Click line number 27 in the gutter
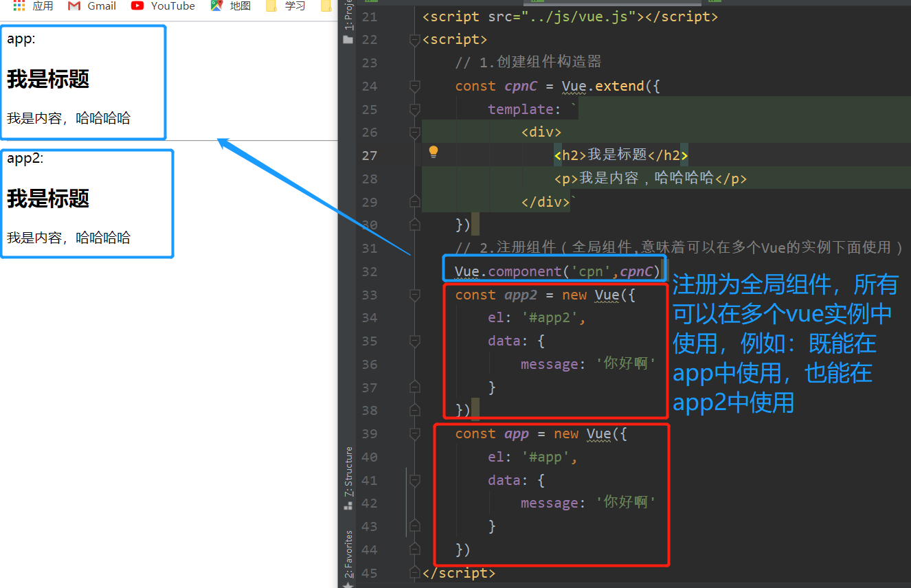This screenshot has height=588, width=911. click(x=370, y=156)
